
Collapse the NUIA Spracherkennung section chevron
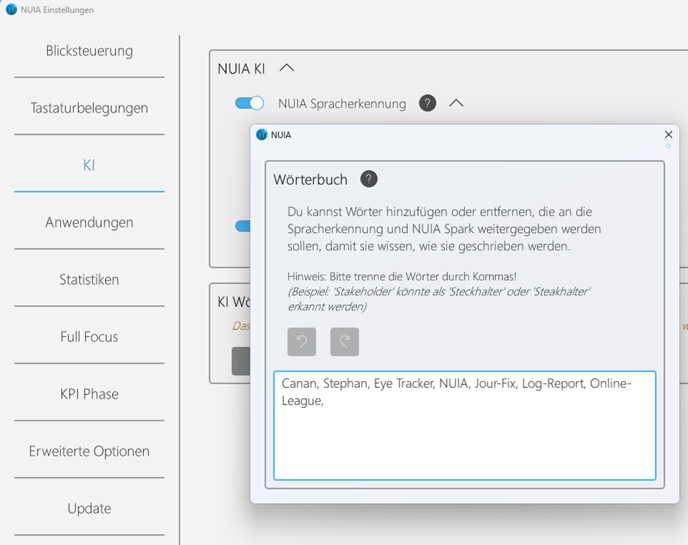coord(456,103)
